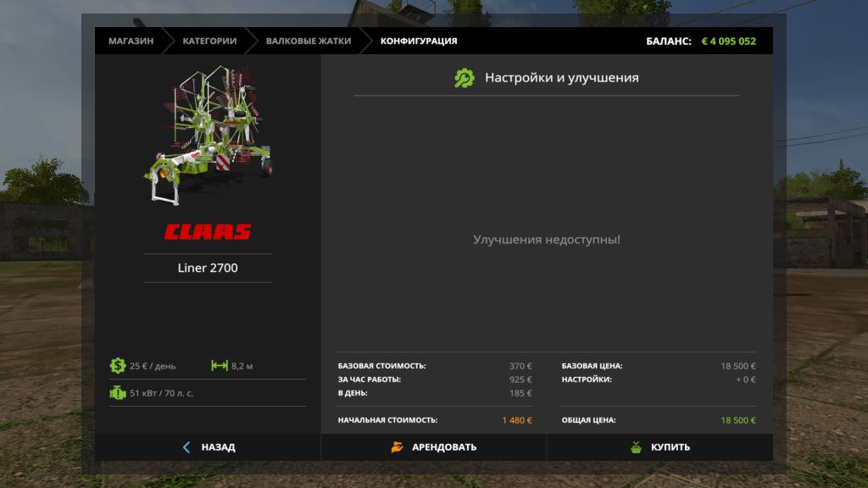868x488 pixels.
Task: Click the total price 18 500 € value
Action: (x=737, y=420)
